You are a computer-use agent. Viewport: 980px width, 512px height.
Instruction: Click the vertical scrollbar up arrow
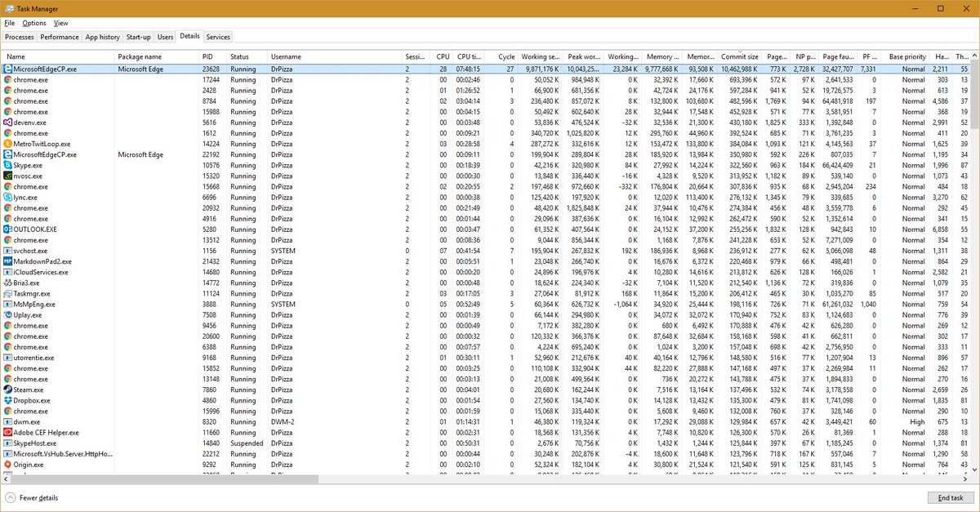coord(974,56)
